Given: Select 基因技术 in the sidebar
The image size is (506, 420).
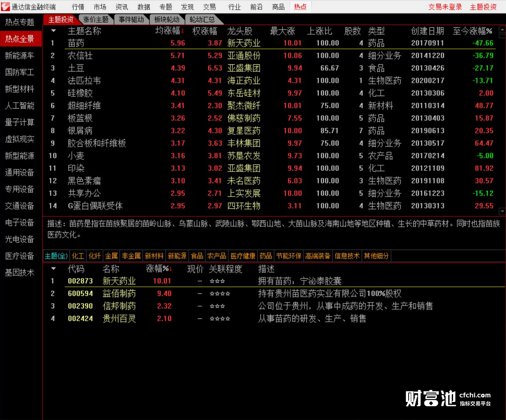Looking at the screenshot, I should [19, 273].
